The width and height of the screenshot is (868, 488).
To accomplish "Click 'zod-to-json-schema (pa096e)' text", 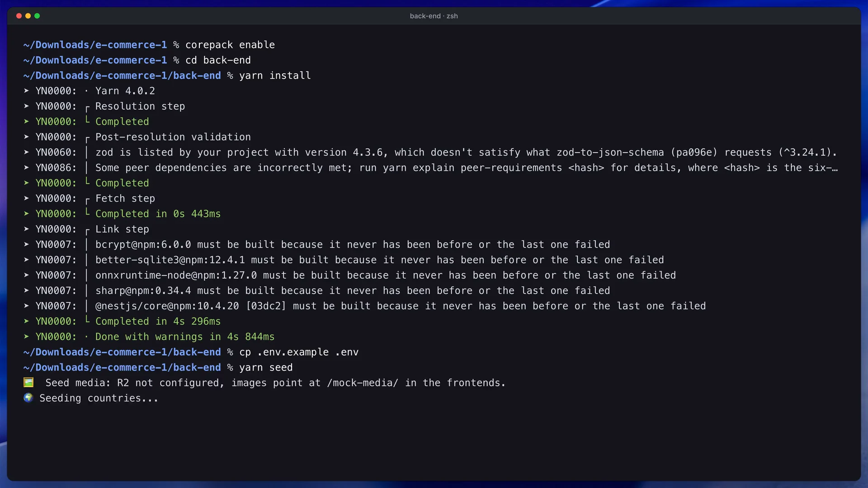I will 637,152.
